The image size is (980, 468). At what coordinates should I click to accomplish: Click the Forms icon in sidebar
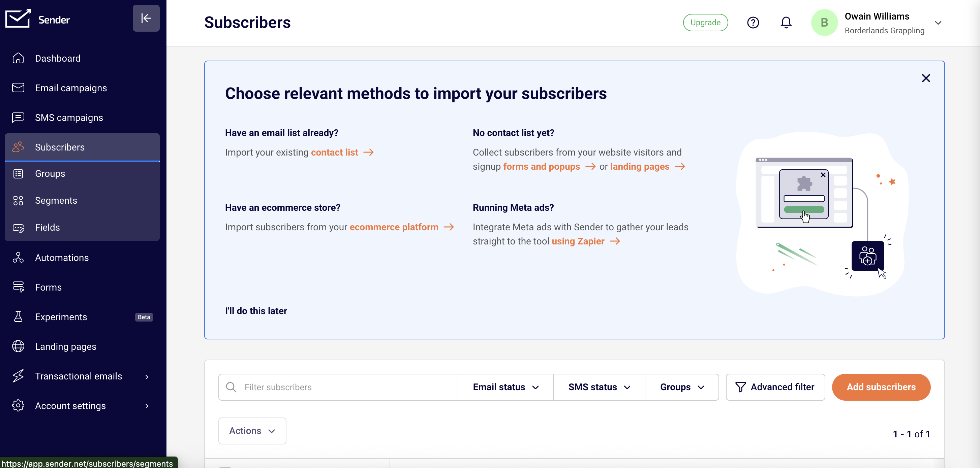tap(18, 287)
